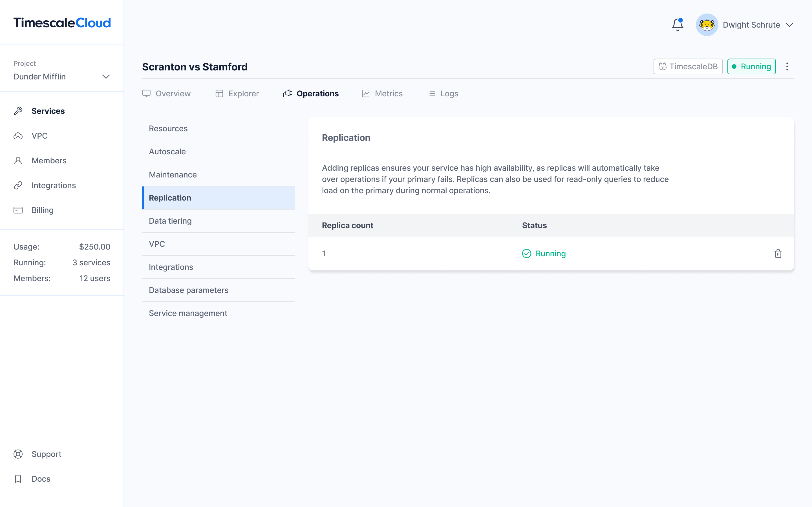Click the Docs bookmark icon
812x507 pixels.
[18, 479]
